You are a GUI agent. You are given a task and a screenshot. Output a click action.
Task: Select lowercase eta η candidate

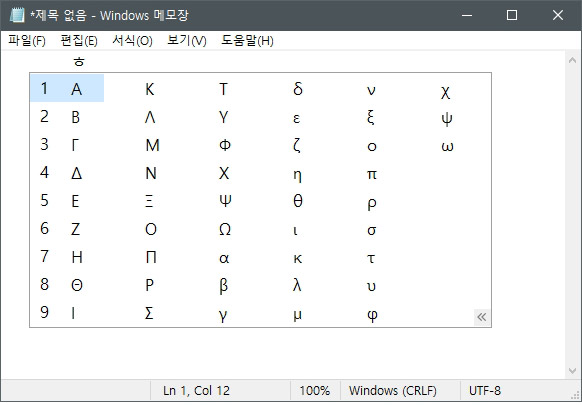click(297, 175)
